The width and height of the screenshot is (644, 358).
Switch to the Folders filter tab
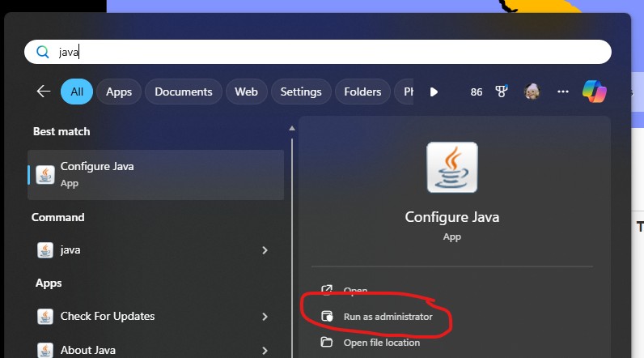coord(362,92)
